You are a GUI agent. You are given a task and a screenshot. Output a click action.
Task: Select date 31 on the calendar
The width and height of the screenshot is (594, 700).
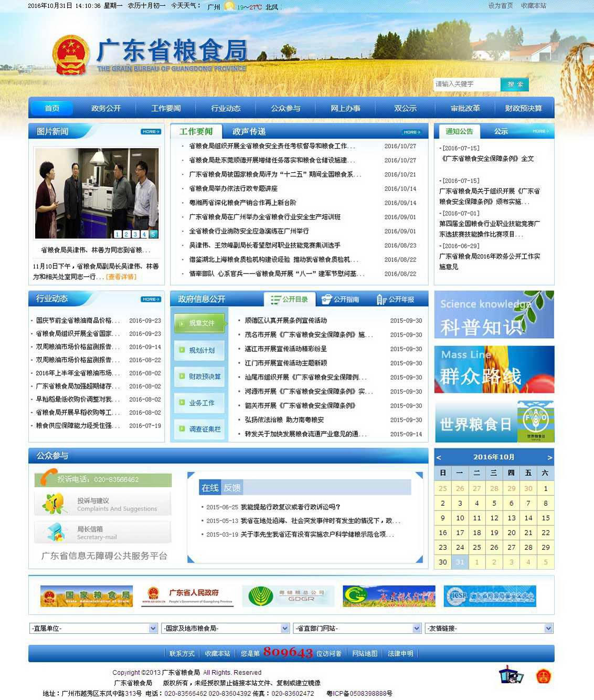(x=460, y=562)
